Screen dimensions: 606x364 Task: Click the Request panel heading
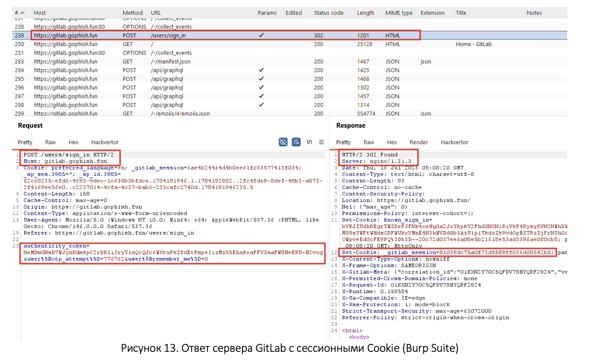31,125
